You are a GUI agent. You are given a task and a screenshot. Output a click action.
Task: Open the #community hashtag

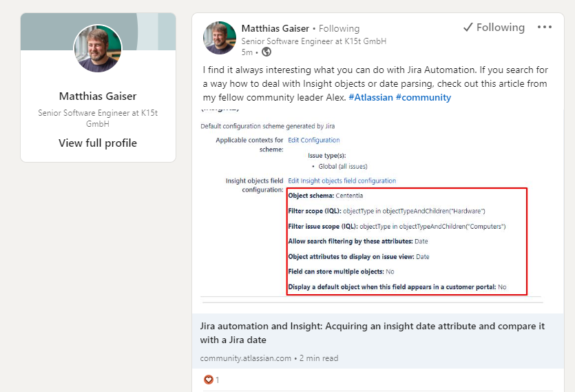coord(424,98)
